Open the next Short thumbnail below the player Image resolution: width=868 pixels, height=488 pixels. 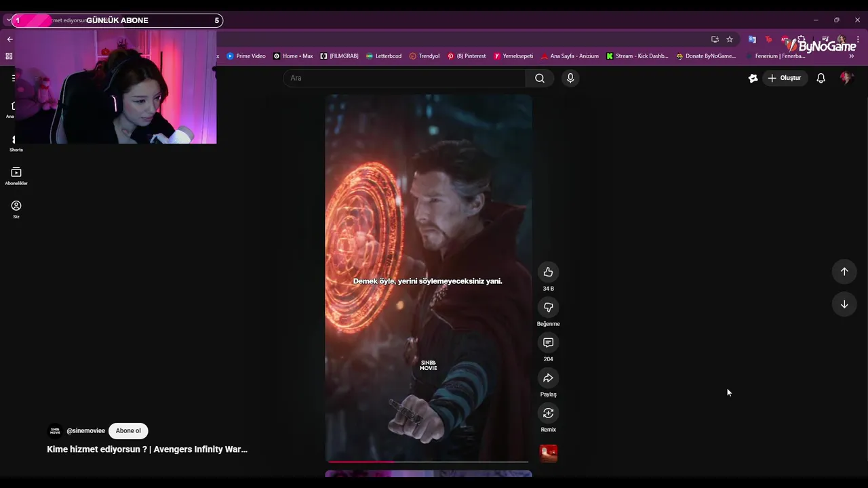click(428, 474)
